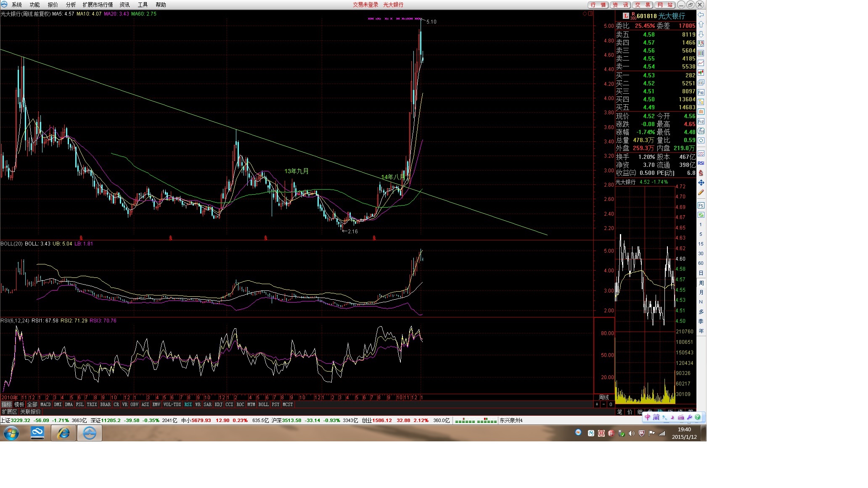Click the 行情 button at top right
868x488 pixels.
tap(598, 5)
